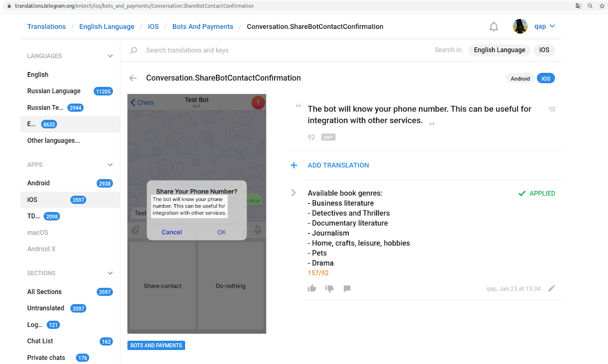Viewport: 608px width, 364px height.
Task: Open the Private chats section
Action: 70,358
